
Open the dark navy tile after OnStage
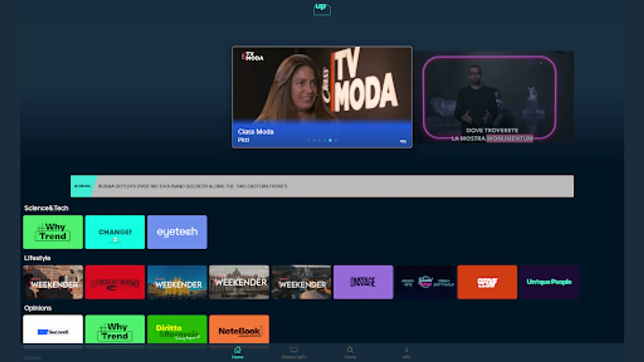(425, 282)
